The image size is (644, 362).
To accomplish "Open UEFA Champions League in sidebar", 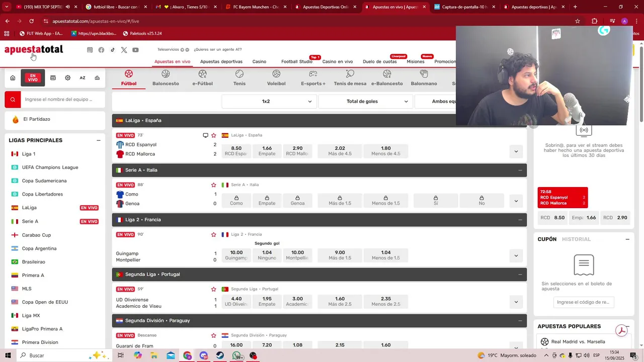I will (50, 167).
